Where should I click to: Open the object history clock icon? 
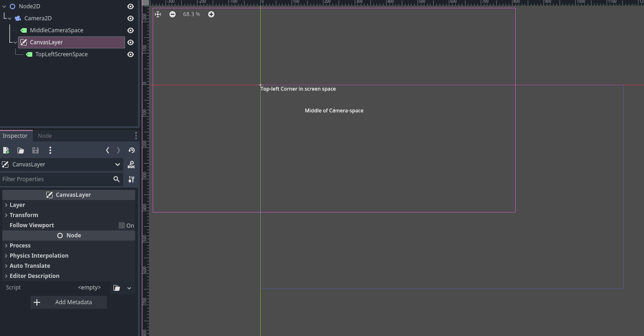[x=131, y=150]
